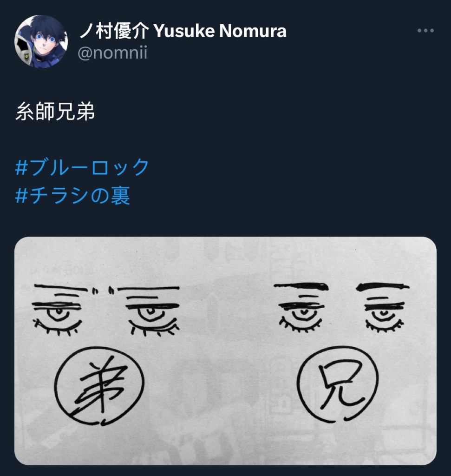The width and height of the screenshot is (451, 476).
Task: Tap the circled 兄 kanji in the drawing
Action: coord(338,384)
